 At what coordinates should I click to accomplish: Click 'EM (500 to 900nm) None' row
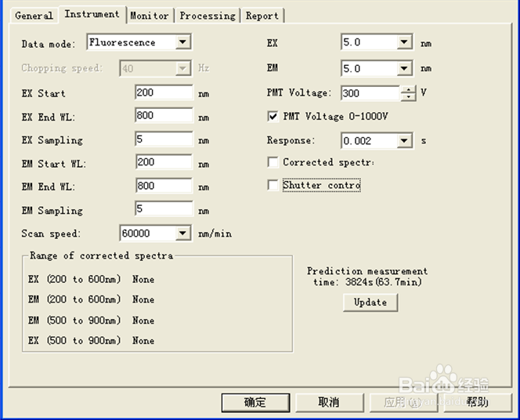pos(91,320)
